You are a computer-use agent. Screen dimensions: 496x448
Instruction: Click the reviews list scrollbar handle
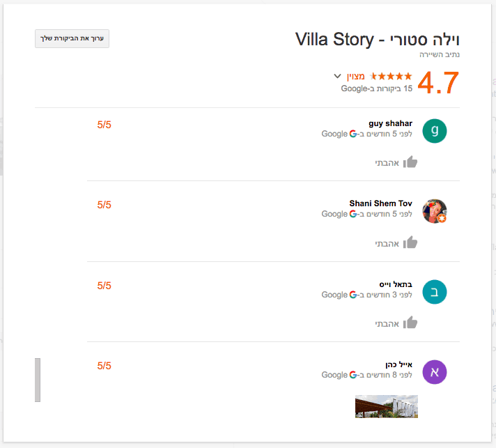(38, 380)
